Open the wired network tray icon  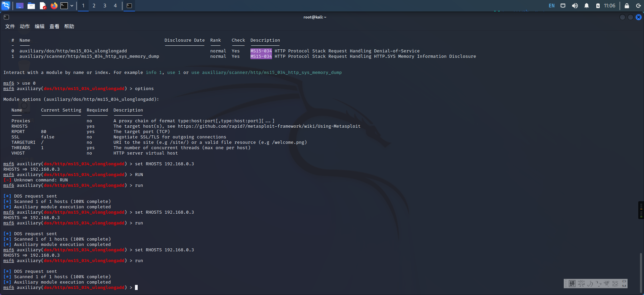click(563, 6)
